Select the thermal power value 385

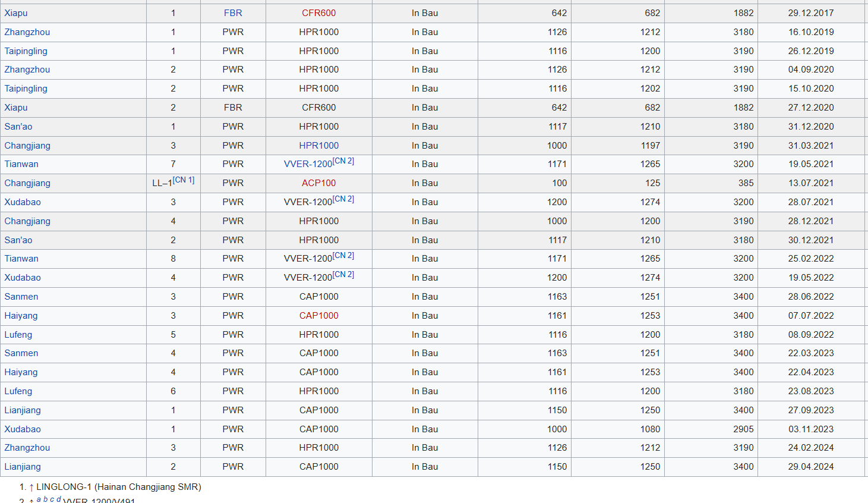(746, 183)
